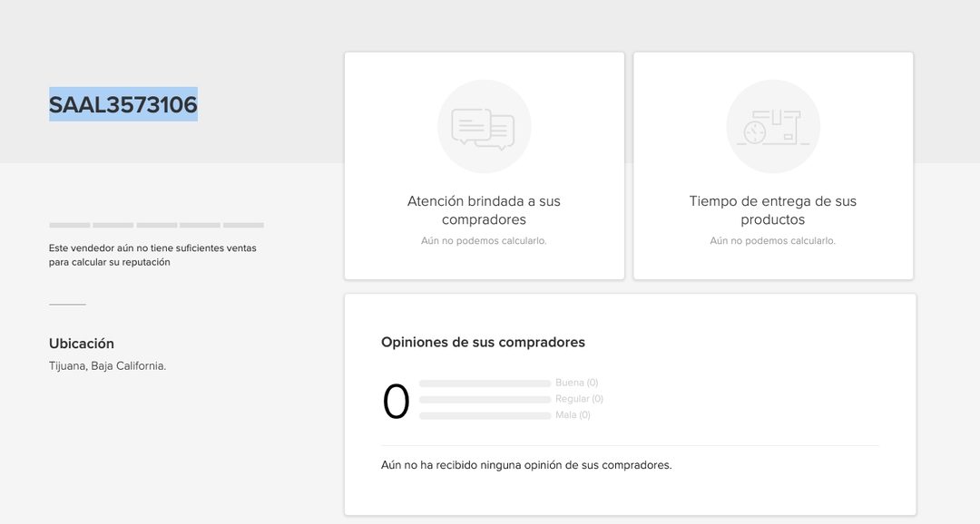Click 'Aún no podemos calcularlo' under Atención
Image resolution: width=980 pixels, height=524 pixels.
(484, 240)
